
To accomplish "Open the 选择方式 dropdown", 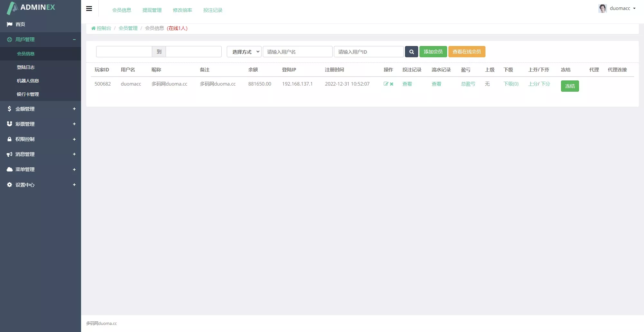I will tap(244, 52).
